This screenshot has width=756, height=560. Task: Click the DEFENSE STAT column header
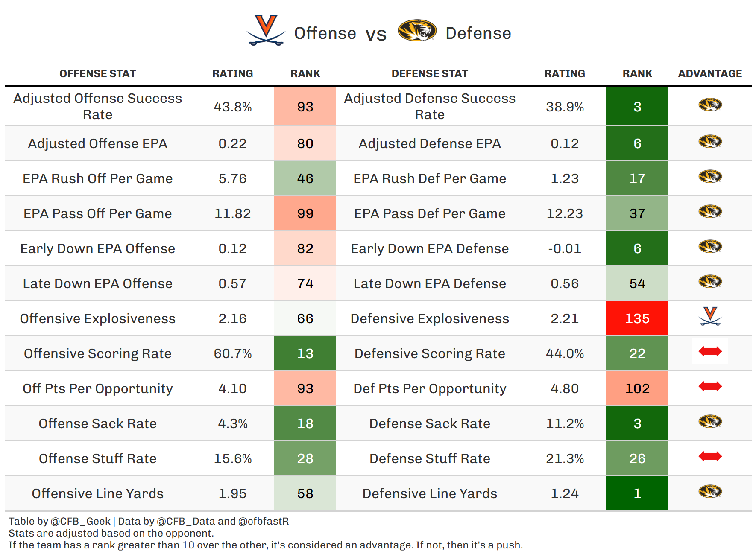(x=430, y=74)
